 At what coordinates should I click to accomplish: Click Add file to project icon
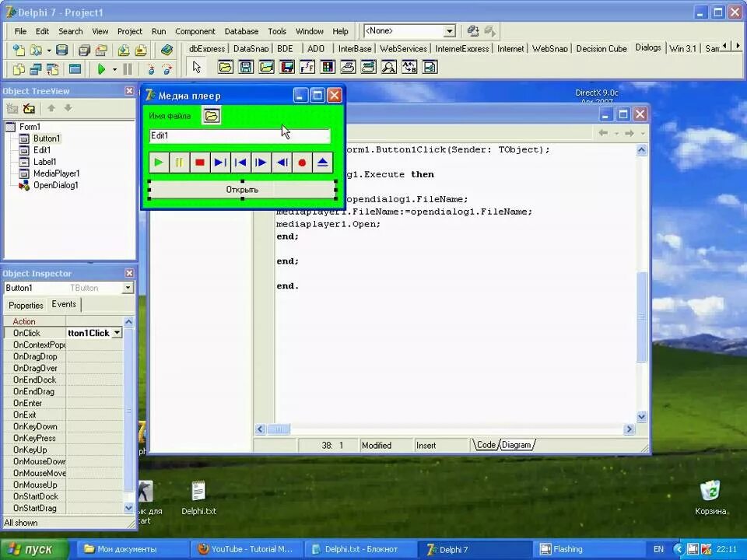tap(124, 50)
